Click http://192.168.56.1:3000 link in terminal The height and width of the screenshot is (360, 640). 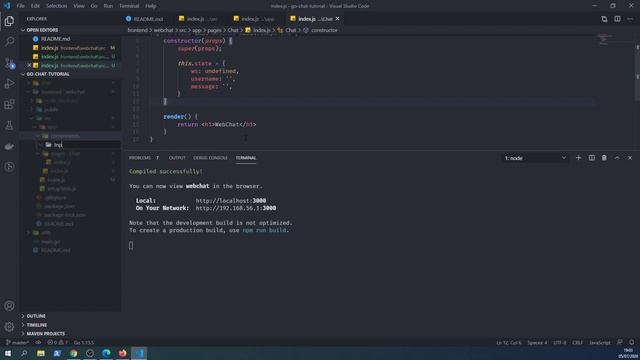[x=236, y=208]
